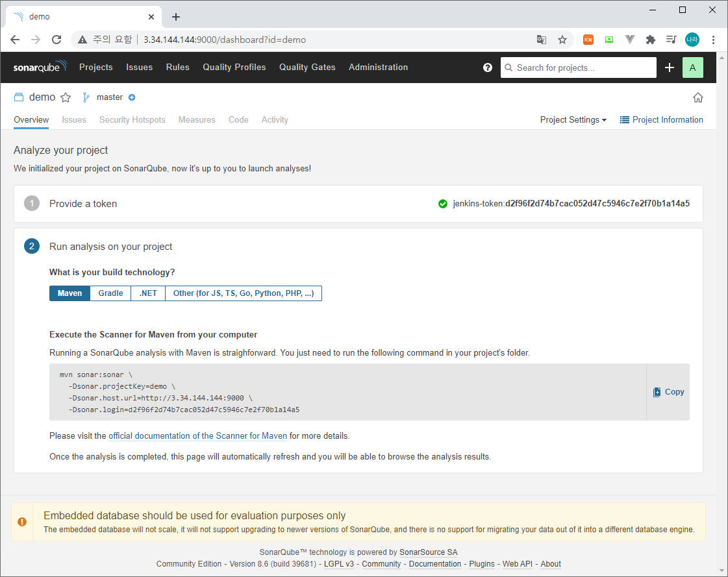This screenshot has height=577, width=728.
Task: Open Documentation footer link
Action: (x=434, y=563)
